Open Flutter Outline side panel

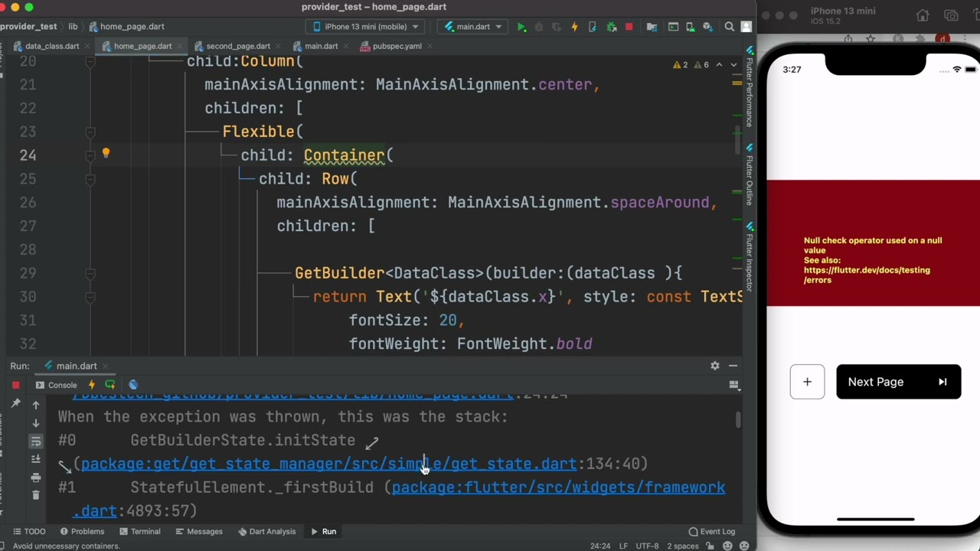[750, 174]
